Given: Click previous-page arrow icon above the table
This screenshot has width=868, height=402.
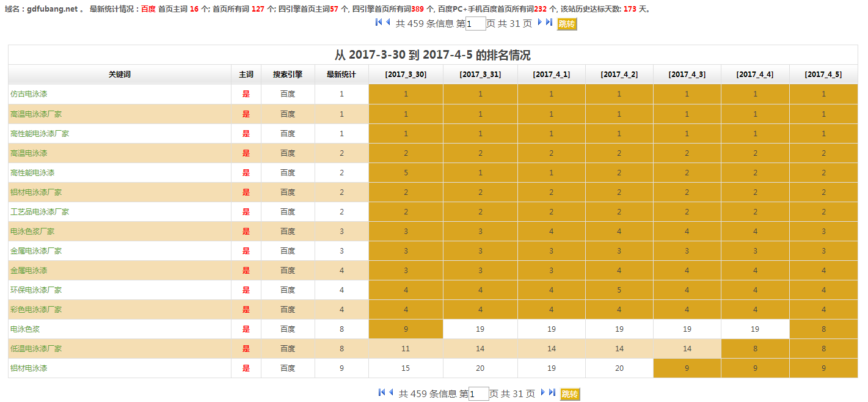Looking at the screenshot, I should coord(388,23).
